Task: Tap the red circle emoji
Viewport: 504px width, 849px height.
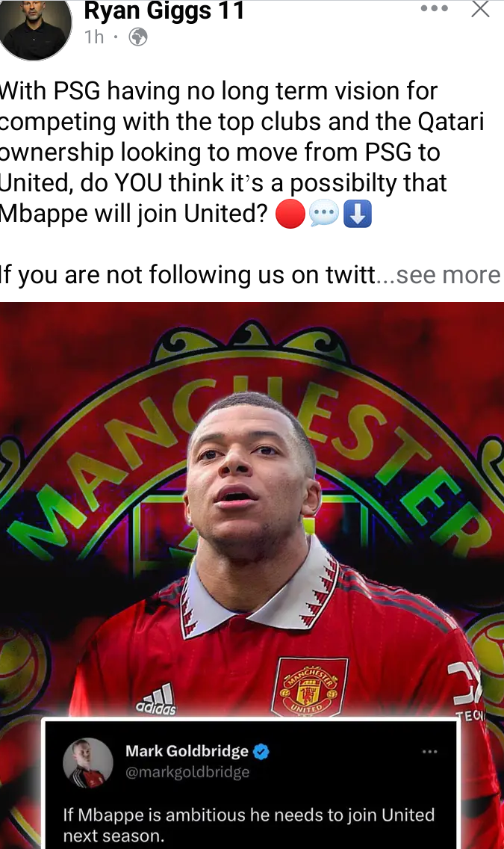Action: 290,214
